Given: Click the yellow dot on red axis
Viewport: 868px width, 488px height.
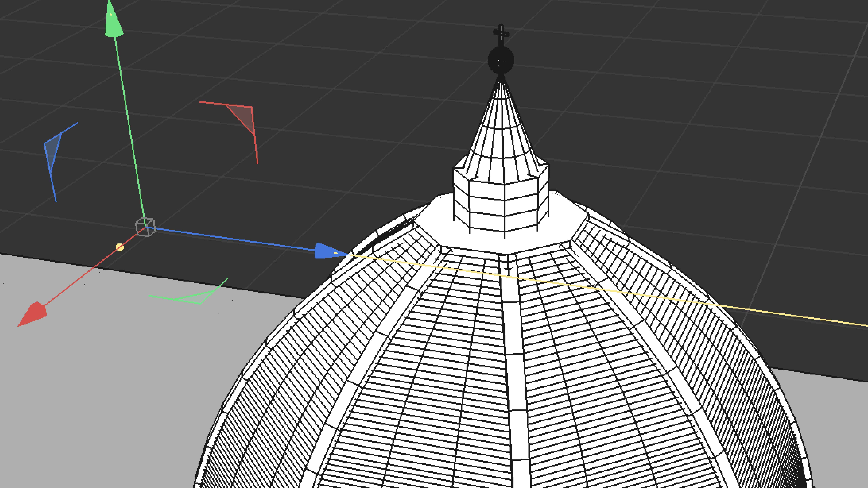Looking at the screenshot, I should coord(120,247).
